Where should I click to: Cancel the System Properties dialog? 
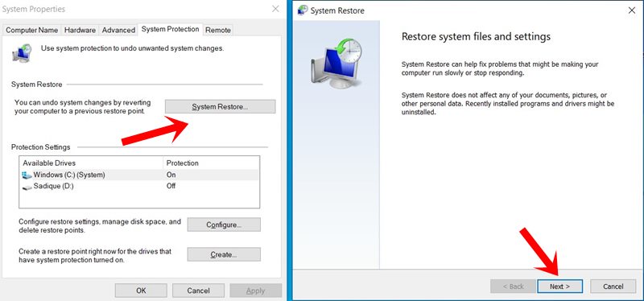(x=198, y=291)
